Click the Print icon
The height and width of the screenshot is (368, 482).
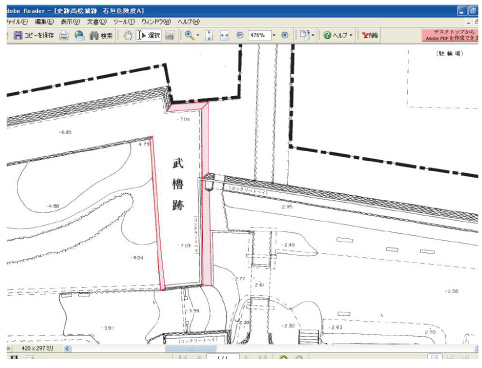(64, 35)
